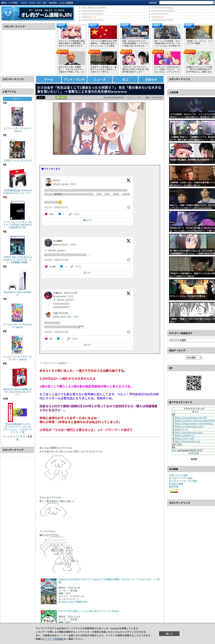Click the X logo on @loto_kichi_rich tweet
This screenshot has width=215, height=644.
[x=128, y=293]
